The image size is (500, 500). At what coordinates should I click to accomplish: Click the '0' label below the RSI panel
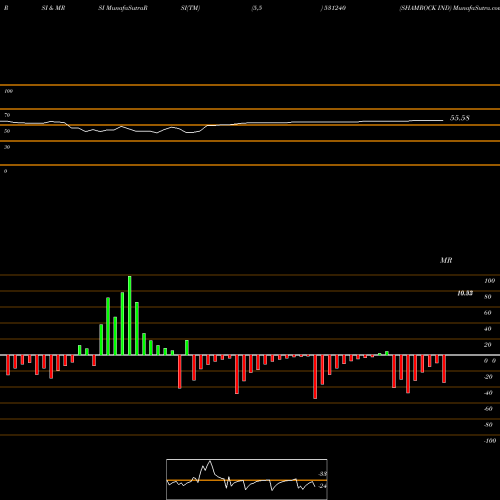point(5,171)
